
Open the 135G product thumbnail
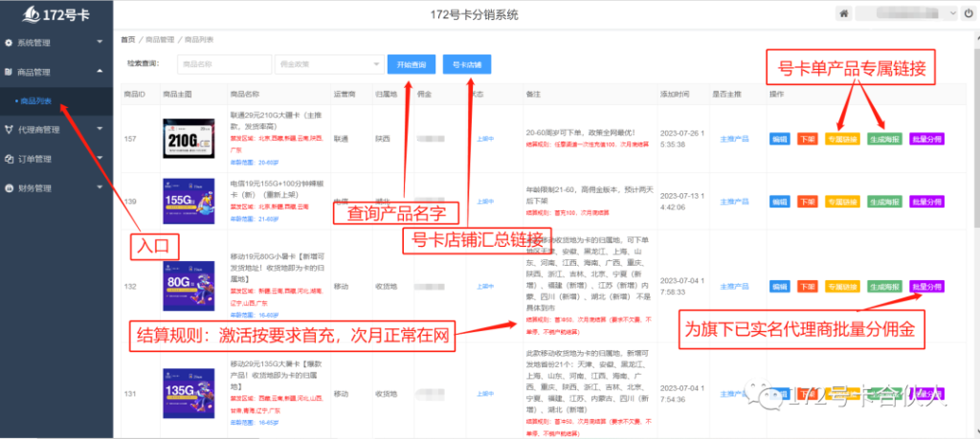pyautogui.click(x=189, y=393)
